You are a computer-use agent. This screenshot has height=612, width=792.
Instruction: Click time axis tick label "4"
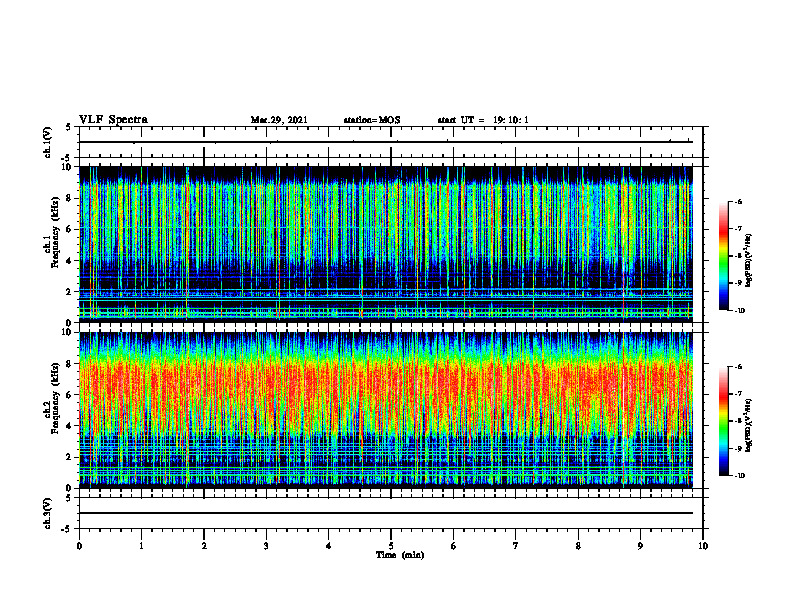pyautogui.click(x=329, y=546)
